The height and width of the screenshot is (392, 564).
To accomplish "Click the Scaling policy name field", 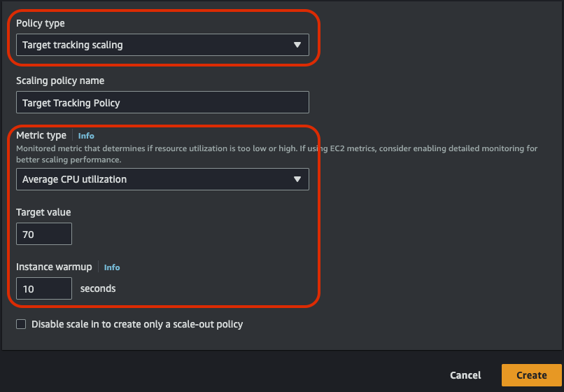I will 162,103.
